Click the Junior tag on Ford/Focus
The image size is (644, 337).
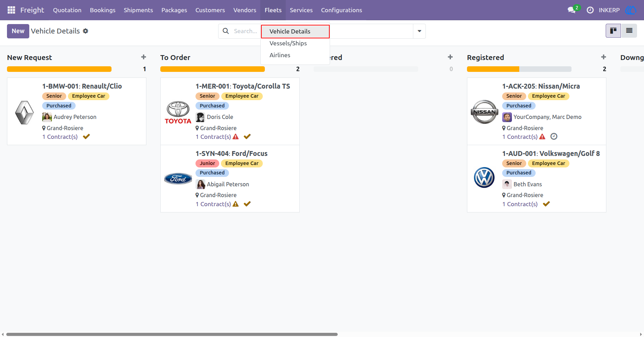coord(207,163)
